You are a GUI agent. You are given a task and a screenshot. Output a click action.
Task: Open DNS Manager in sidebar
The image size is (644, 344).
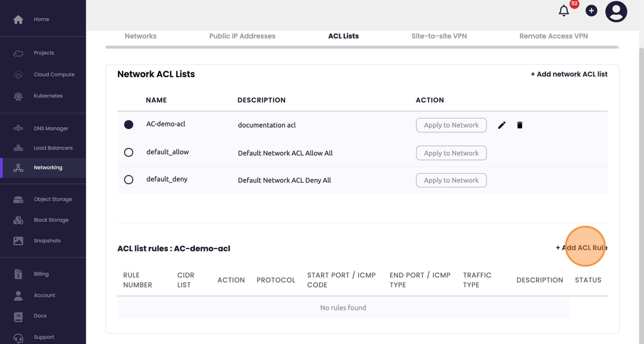click(51, 128)
